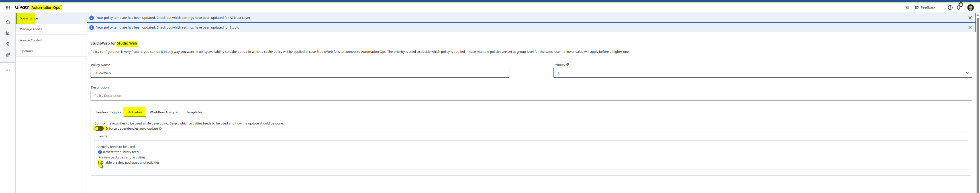
Task: Click the S-shaped icon in left rail
Action: [8, 44]
